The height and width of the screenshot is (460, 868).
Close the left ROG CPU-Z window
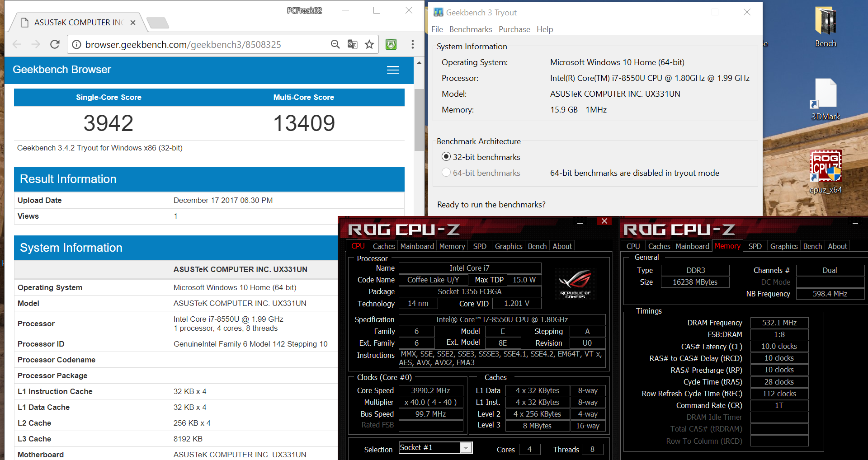tap(604, 221)
